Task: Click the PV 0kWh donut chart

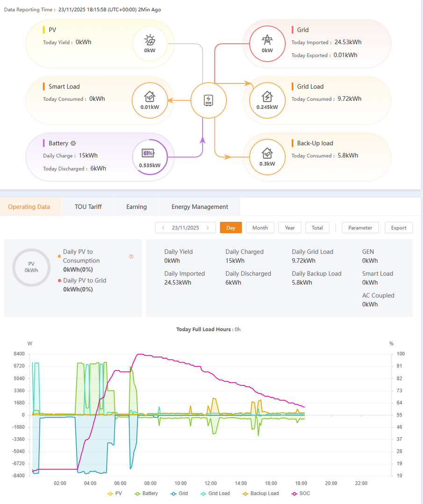Action: (x=31, y=267)
